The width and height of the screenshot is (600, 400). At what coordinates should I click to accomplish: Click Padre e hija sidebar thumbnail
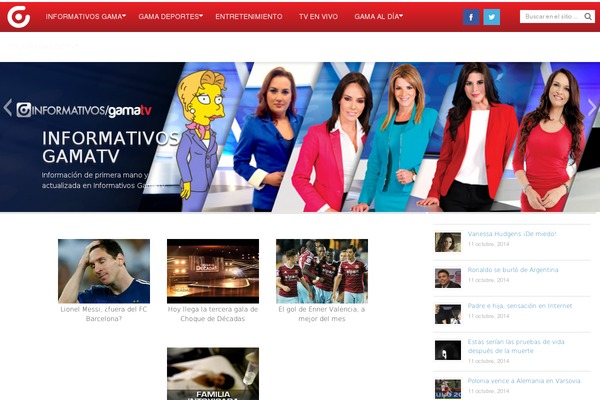click(448, 314)
